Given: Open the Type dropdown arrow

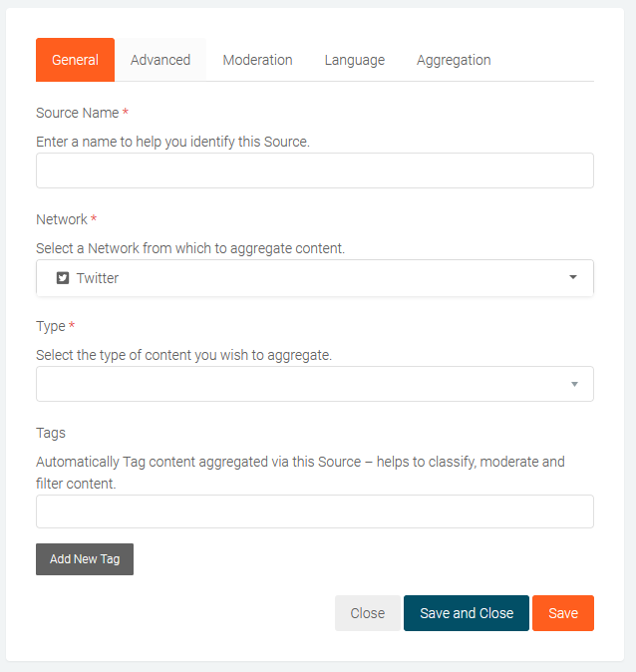Looking at the screenshot, I should [574, 384].
